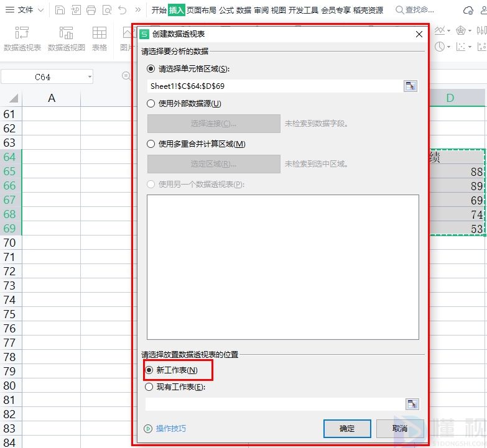Image resolution: width=487 pixels, height=448 pixels.
Task: Close the 创建数据透视表 dialog
Action: (419, 34)
